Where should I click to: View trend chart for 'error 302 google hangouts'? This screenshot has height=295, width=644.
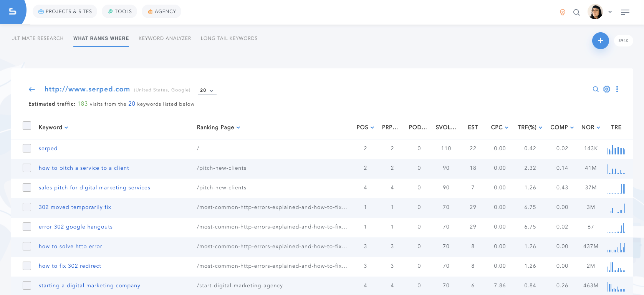(616, 228)
